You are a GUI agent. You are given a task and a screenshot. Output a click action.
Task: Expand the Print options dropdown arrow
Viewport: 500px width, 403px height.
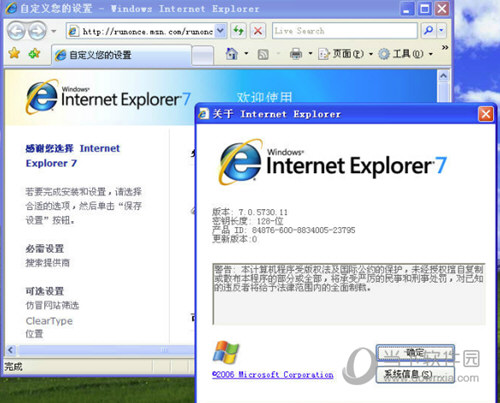click(x=310, y=53)
